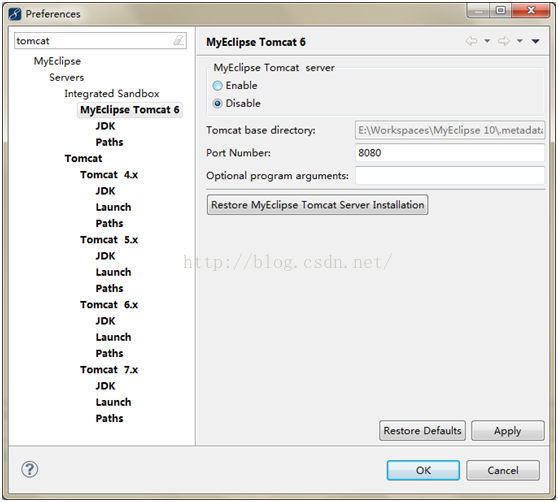The height and width of the screenshot is (502, 558).
Task: Click the MyEclipse icon in title bar
Action: (15, 14)
